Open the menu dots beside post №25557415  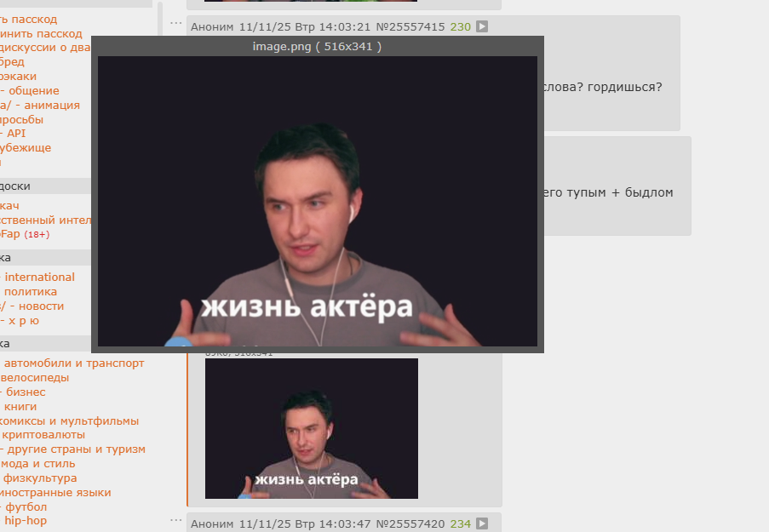pyautogui.click(x=175, y=23)
